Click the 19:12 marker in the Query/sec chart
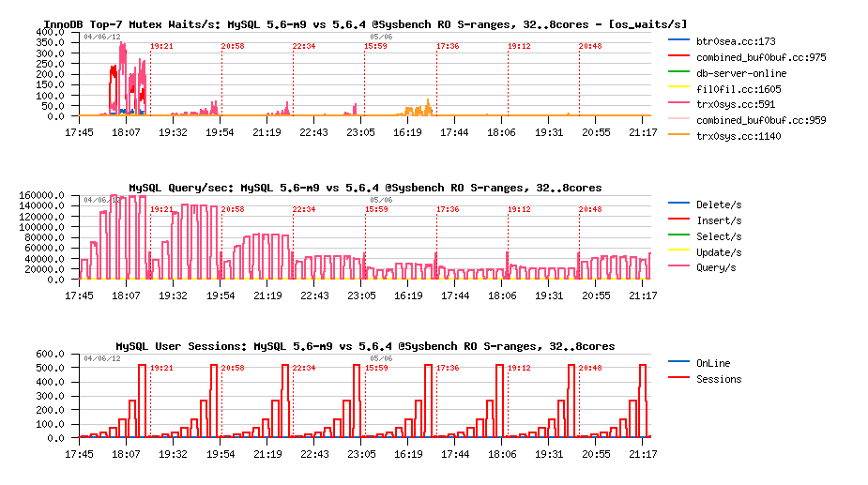The height and width of the screenshot is (485, 868). (x=519, y=209)
